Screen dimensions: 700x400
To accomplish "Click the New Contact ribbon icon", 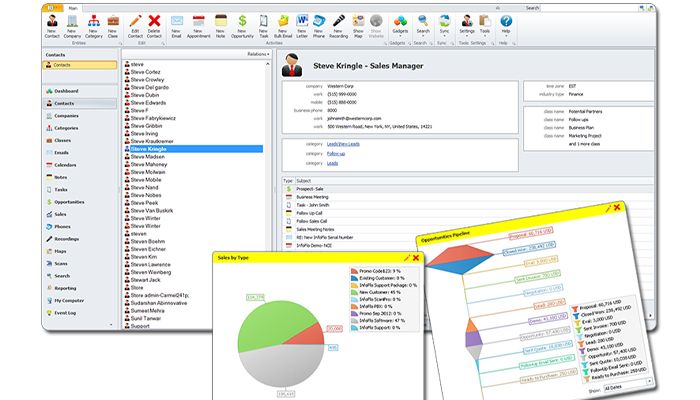I will (52, 26).
